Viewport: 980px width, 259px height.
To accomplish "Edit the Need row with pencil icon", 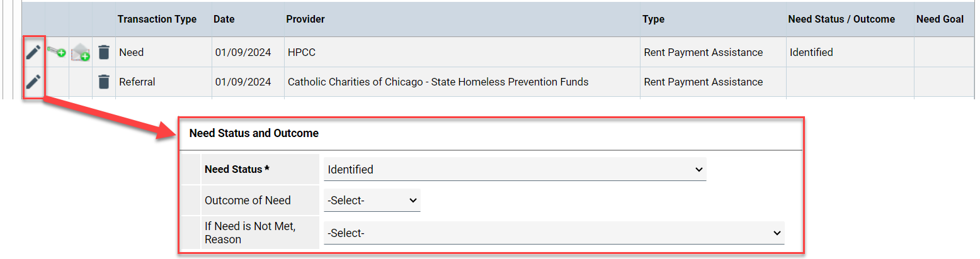I will pyautogui.click(x=33, y=52).
